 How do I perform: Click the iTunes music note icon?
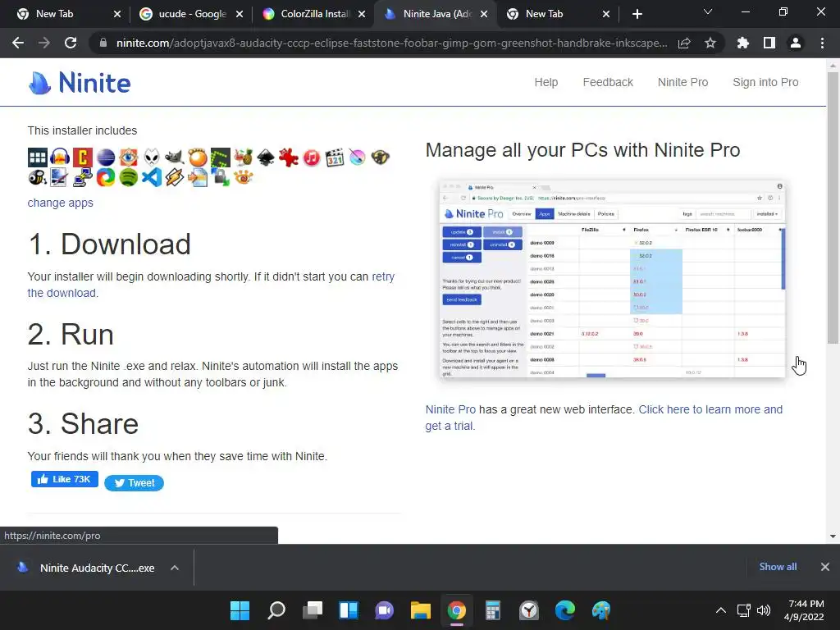pyautogui.click(x=312, y=157)
